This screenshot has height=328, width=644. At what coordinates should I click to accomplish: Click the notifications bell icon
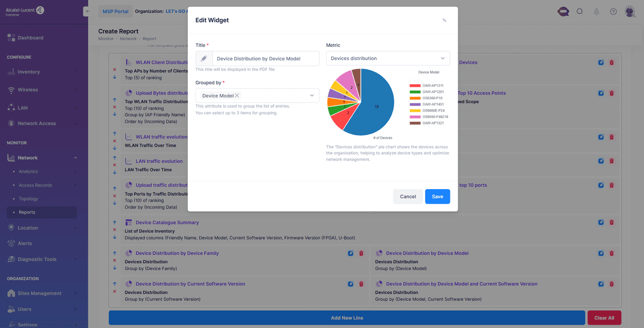(597, 11)
